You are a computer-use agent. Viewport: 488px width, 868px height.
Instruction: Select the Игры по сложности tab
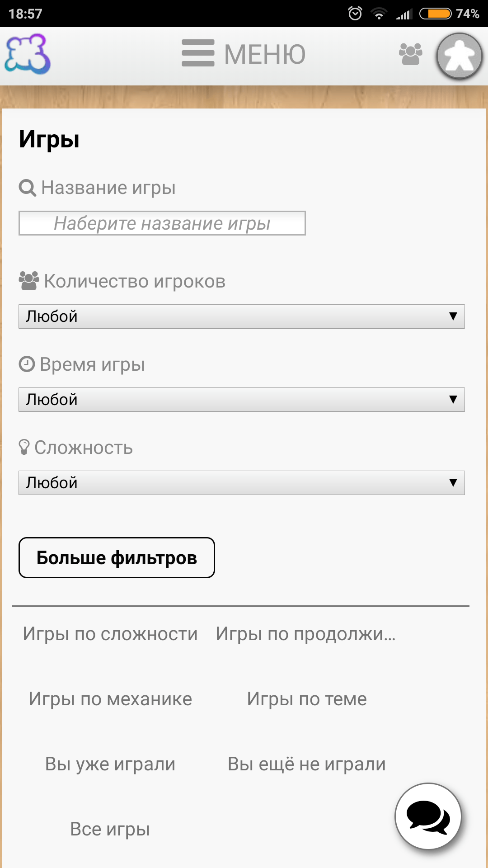110,634
